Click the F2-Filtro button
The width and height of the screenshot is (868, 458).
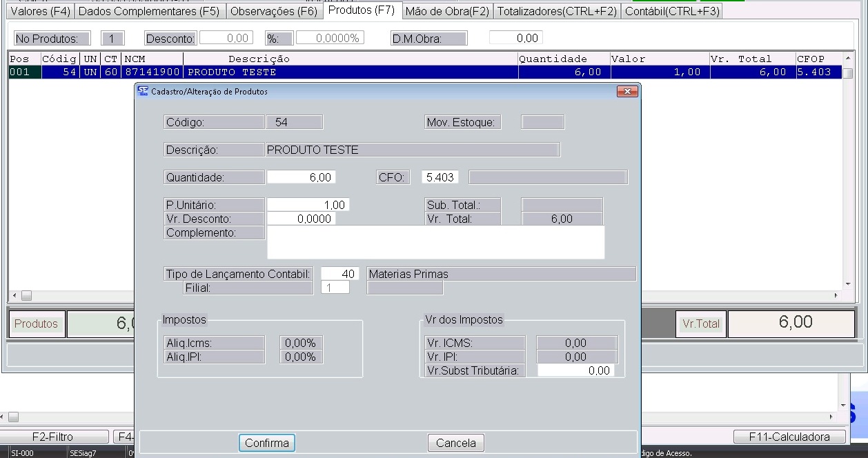click(52, 437)
